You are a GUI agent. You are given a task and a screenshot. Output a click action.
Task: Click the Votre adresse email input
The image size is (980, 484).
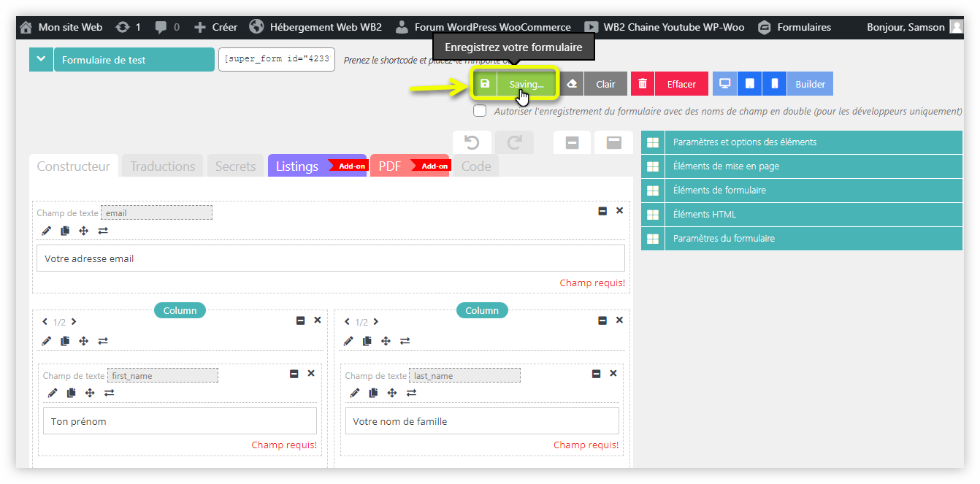click(x=331, y=258)
